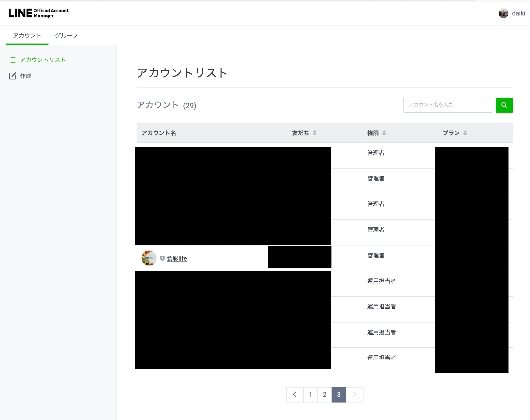Select current page 3
The width and height of the screenshot is (530, 420).
(339, 394)
